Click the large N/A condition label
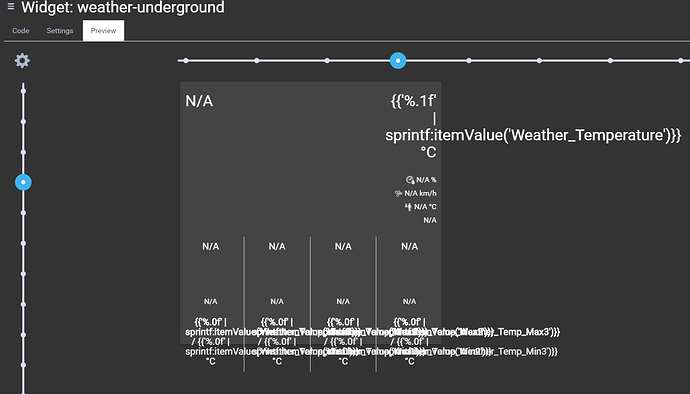 [x=199, y=101]
